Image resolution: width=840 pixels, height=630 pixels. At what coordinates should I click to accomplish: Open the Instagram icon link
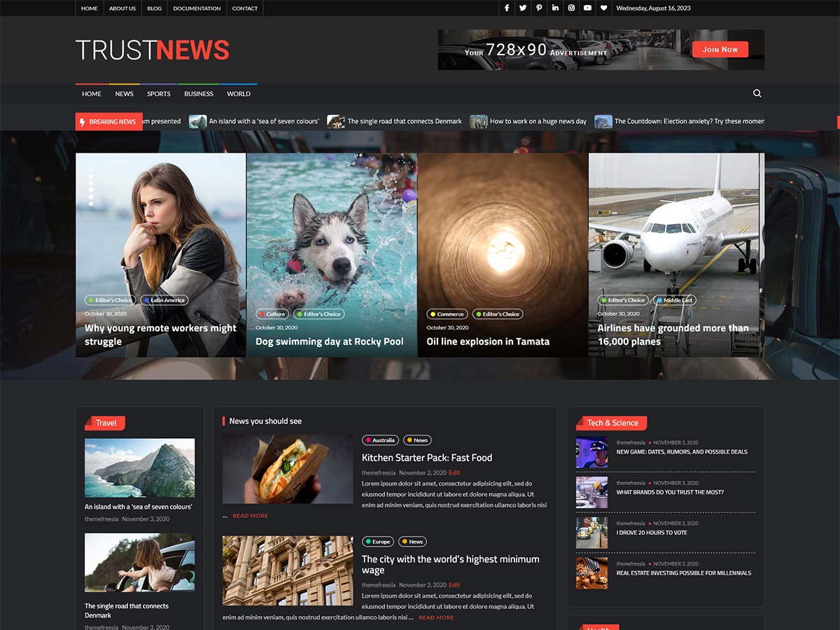click(571, 8)
